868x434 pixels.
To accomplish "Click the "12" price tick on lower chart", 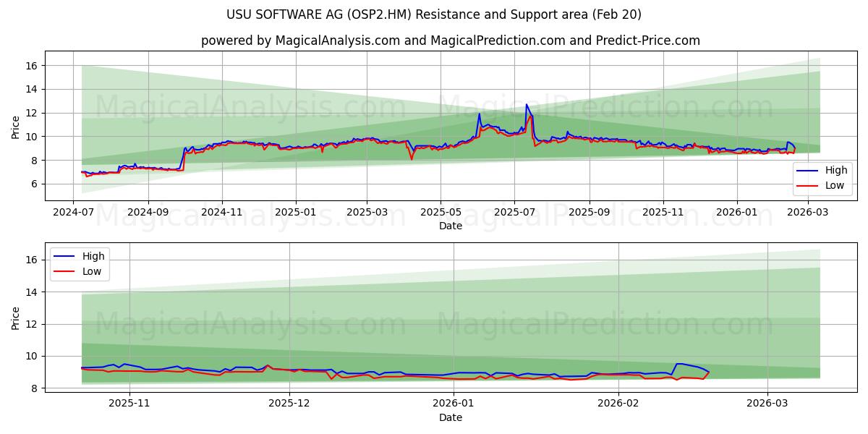I will click(31, 324).
